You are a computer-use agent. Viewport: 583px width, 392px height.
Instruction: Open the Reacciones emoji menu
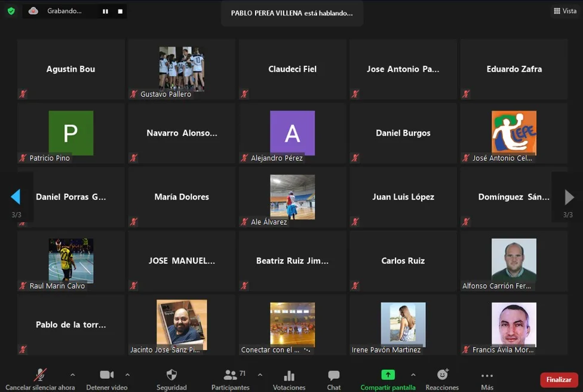click(x=442, y=375)
